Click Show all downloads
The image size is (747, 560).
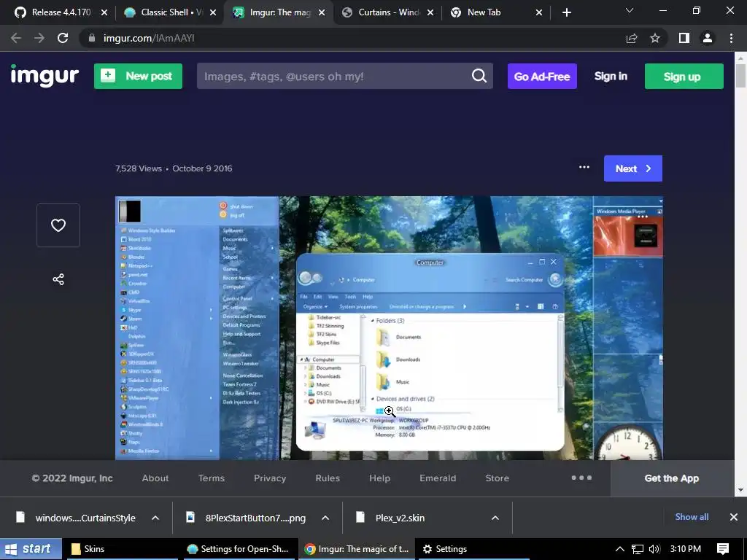click(x=692, y=517)
